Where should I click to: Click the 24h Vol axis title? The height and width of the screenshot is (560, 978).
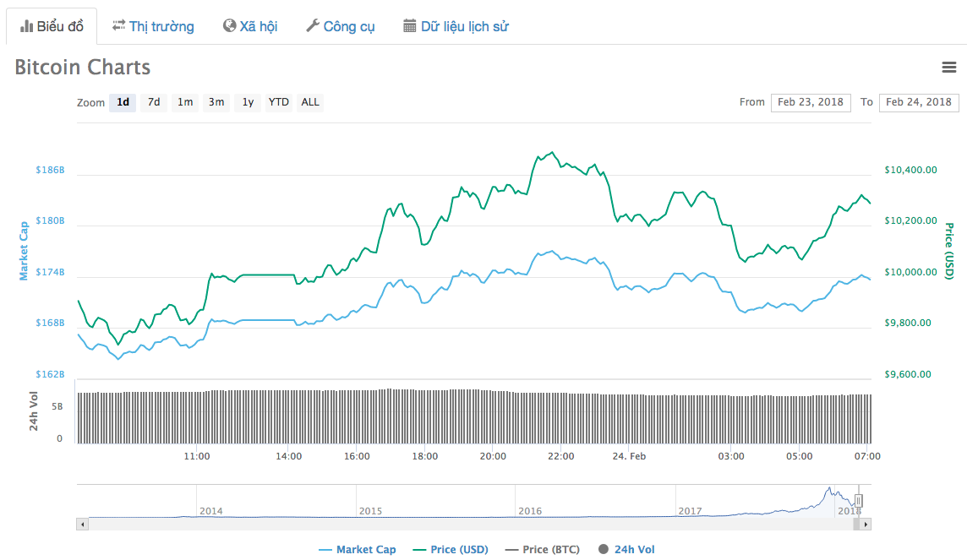click(x=34, y=411)
